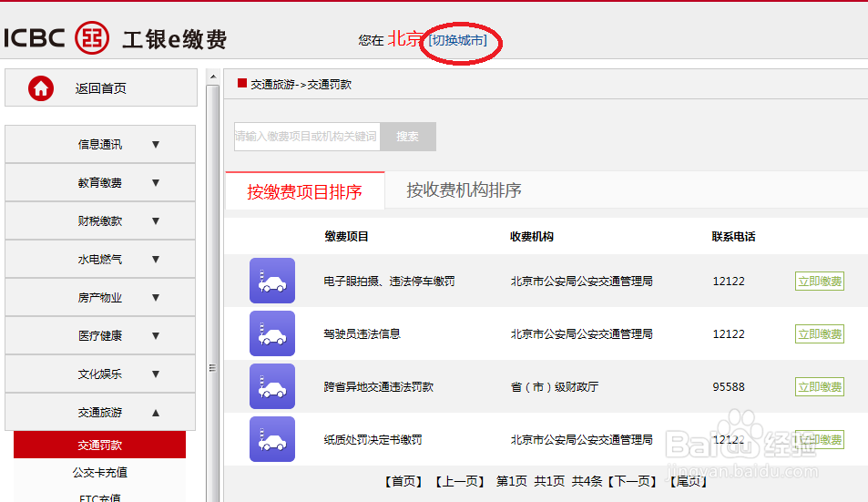This screenshot has height=502, width=868.
Task: Click the 收费机构 column header
Action: pyautogui.click(x=531, y=236)
